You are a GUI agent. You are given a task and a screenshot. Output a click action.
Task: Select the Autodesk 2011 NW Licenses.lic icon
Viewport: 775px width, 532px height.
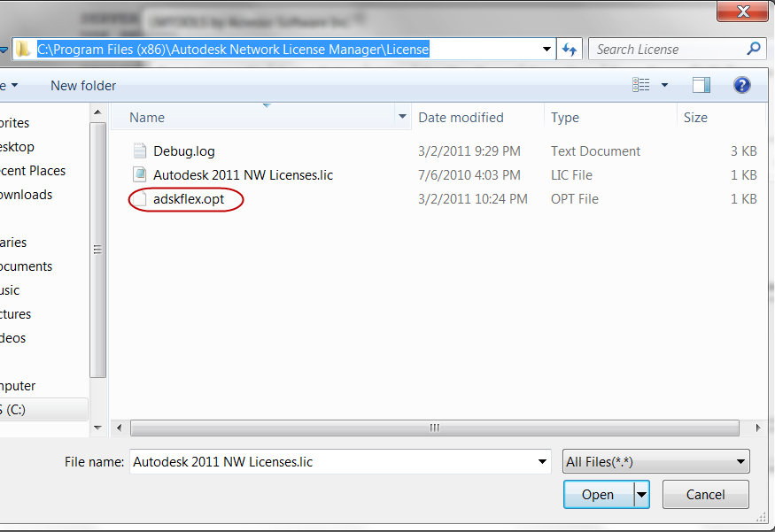140,175
